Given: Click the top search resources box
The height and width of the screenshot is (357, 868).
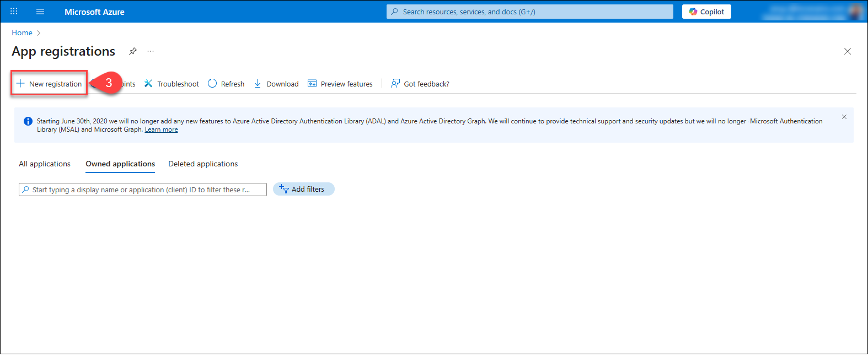Looking at the screenshot, I should [529, 12].
